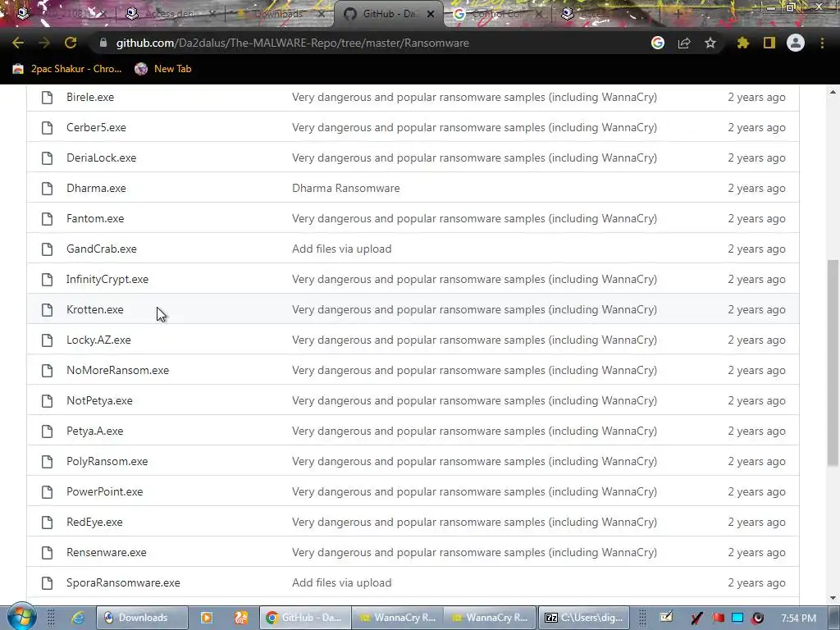Click the file icon beside Locky.AZ.exe
Screen dimensions: 840x630
(x=47, y=340)
